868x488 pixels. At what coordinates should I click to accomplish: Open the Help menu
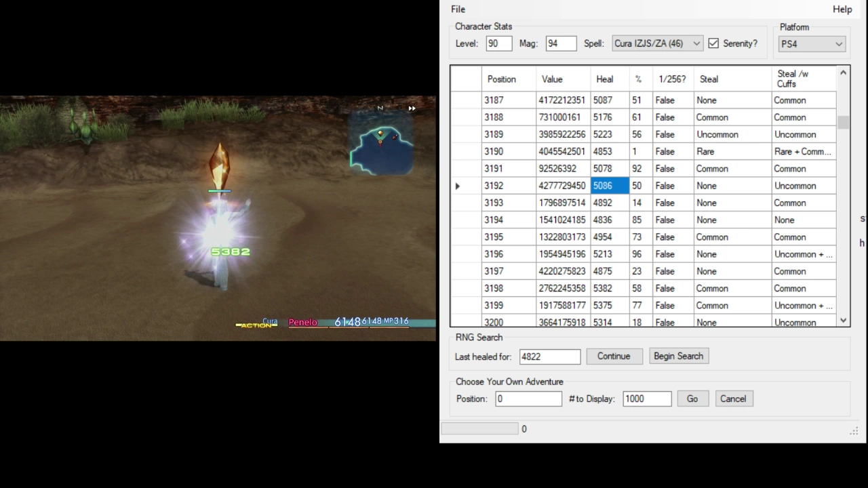[x=842, y=9]
